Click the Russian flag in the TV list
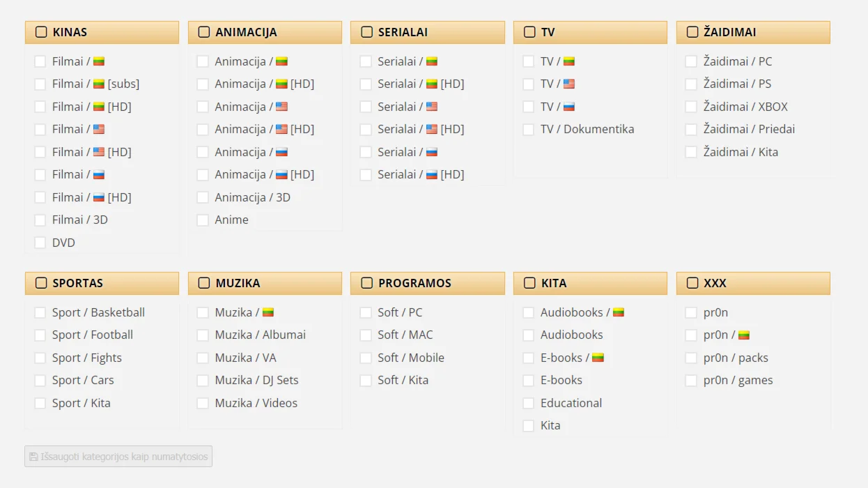Viewport: 868px width, 488px height. [569, 107]
